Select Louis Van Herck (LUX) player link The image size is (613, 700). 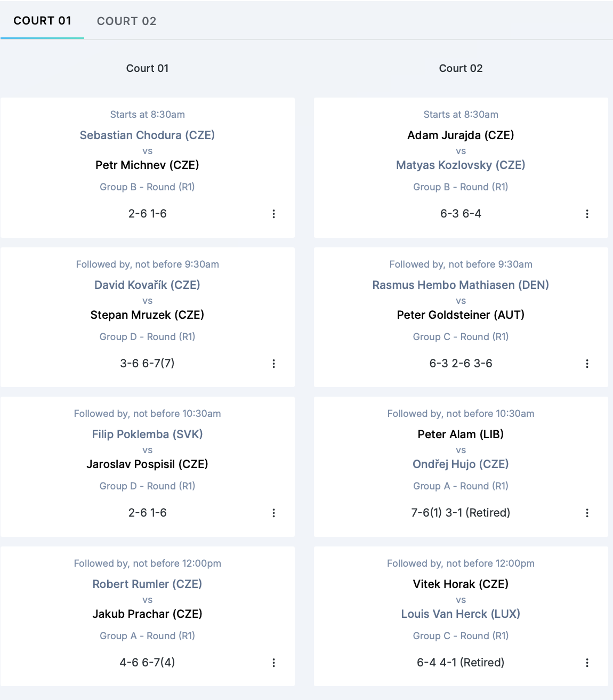pyautogui.click(x=461, y=614)
